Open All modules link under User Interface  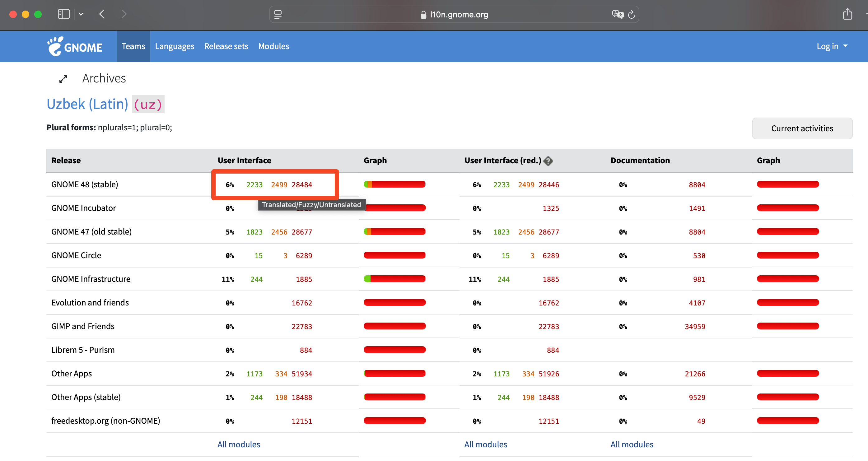coord(239,444)
